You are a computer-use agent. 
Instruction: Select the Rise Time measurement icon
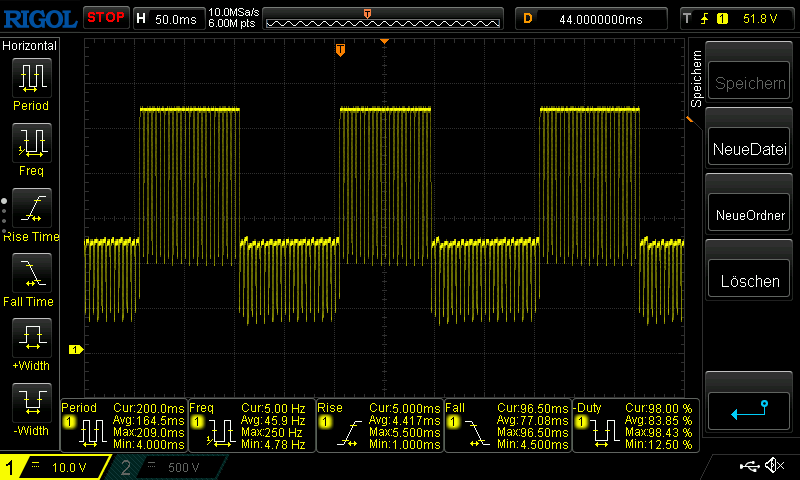(32, 208)
